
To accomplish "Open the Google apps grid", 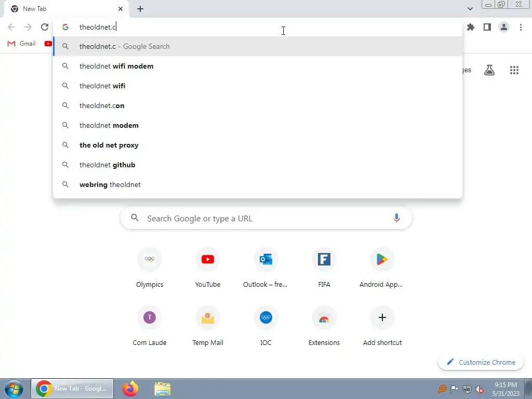I will click(x=514, y=70).
